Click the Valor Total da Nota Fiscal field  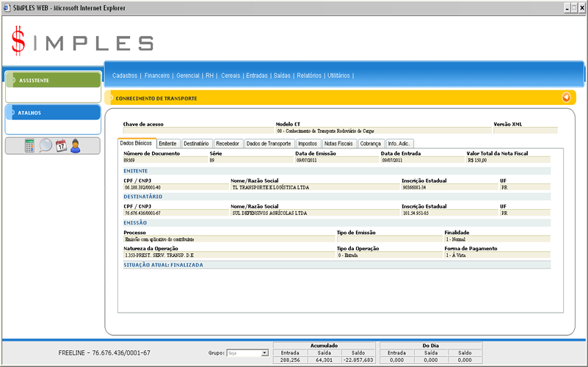coord(509,160)
